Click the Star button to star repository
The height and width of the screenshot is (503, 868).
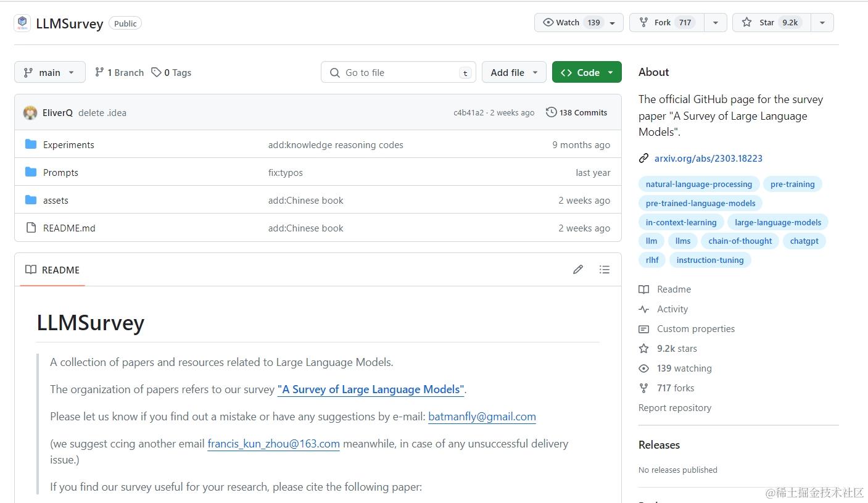click(772, 23)
